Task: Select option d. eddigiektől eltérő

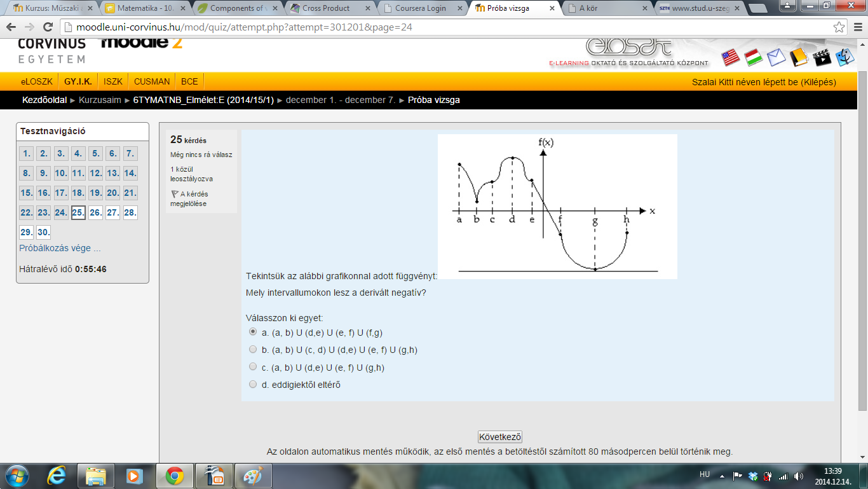Action: tap(253, 384)
